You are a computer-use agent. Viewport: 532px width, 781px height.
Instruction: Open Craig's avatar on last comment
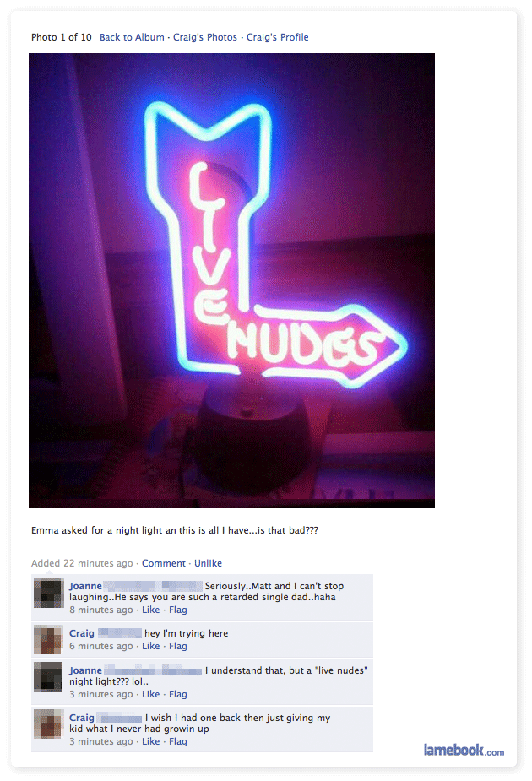coord(48,724)
